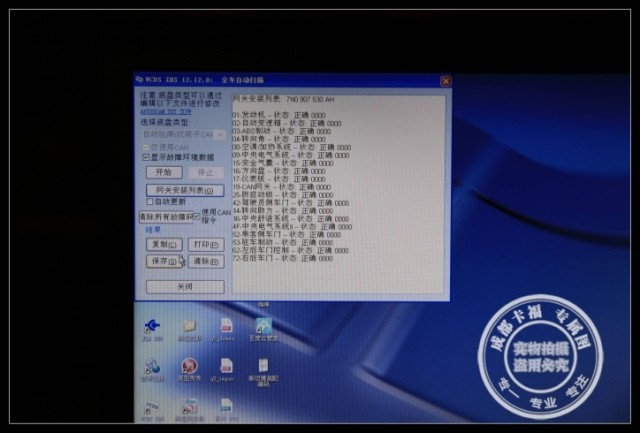Open the q5_ PDF file top row
The image size is (640, 433).
[x=226, y=325]
